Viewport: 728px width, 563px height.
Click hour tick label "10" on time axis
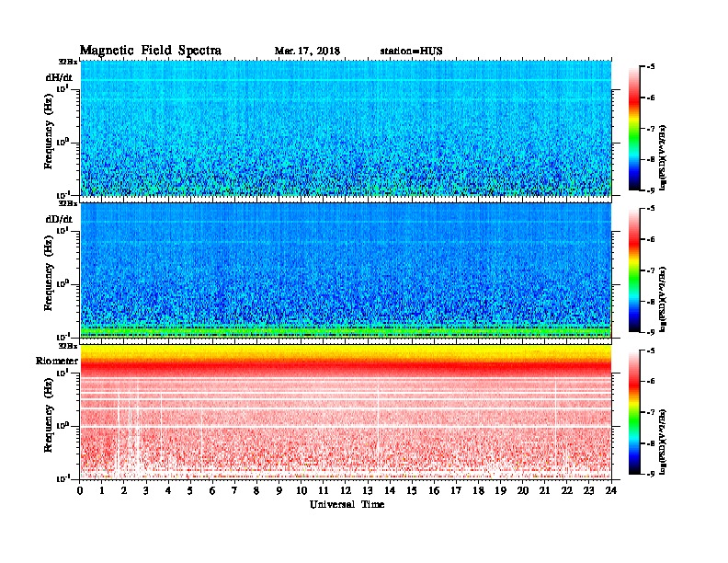coord(301,490)
